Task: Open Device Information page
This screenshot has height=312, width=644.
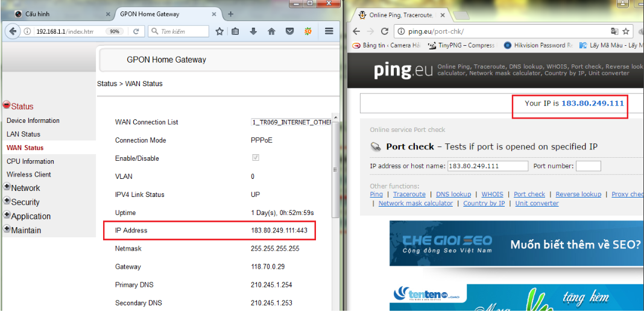Action: tap(33, 120)
